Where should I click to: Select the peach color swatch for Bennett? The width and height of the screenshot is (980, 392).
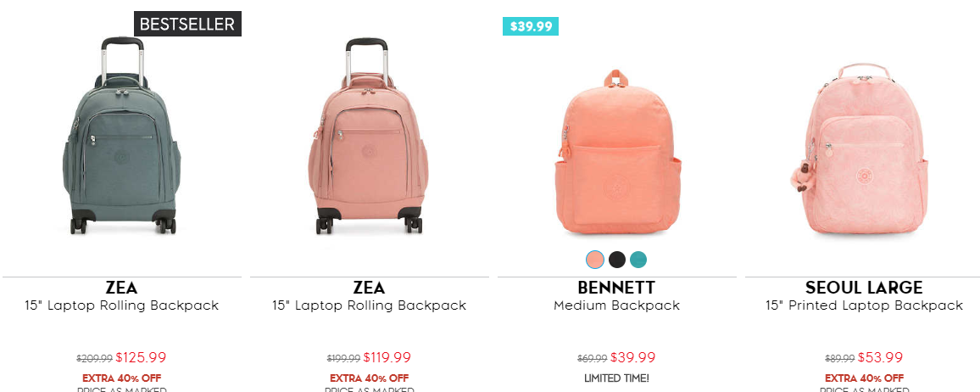(x=595, y=260)
